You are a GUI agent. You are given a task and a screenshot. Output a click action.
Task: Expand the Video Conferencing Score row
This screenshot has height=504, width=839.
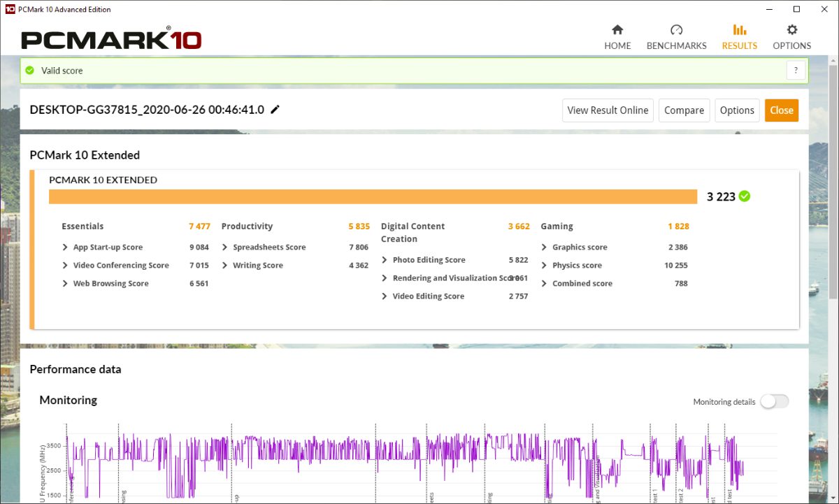coord(66,266)
